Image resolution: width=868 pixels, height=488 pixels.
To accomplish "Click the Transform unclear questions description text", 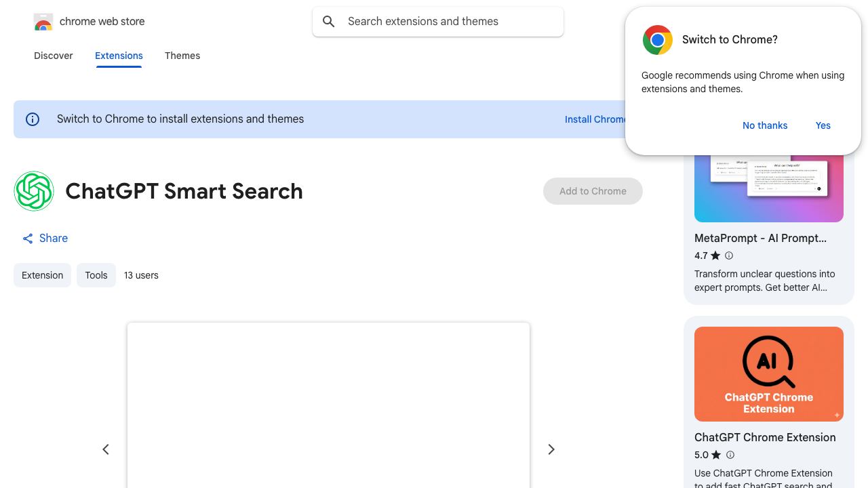I will [x=765, y=281].
